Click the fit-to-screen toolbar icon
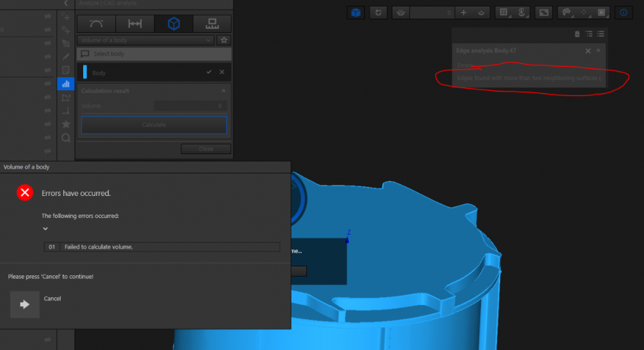 click(x=544, y=13)
